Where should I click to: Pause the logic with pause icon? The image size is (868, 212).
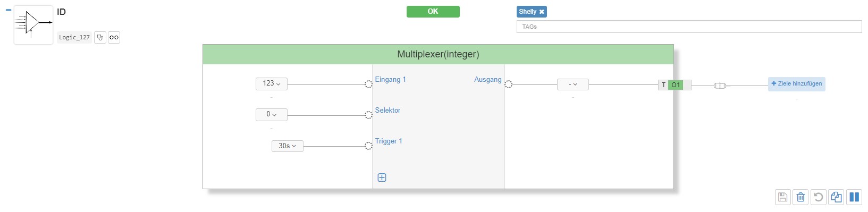pyautogui.click(x=854, y=197)
